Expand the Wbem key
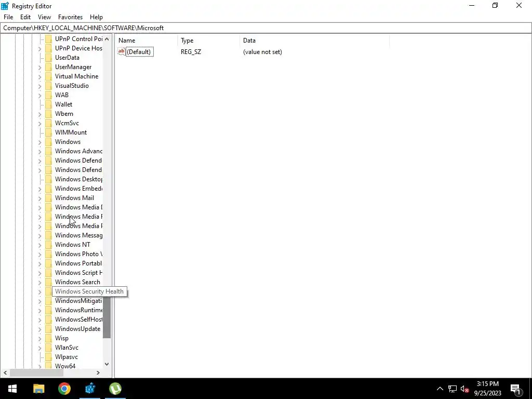 point(39,114)
